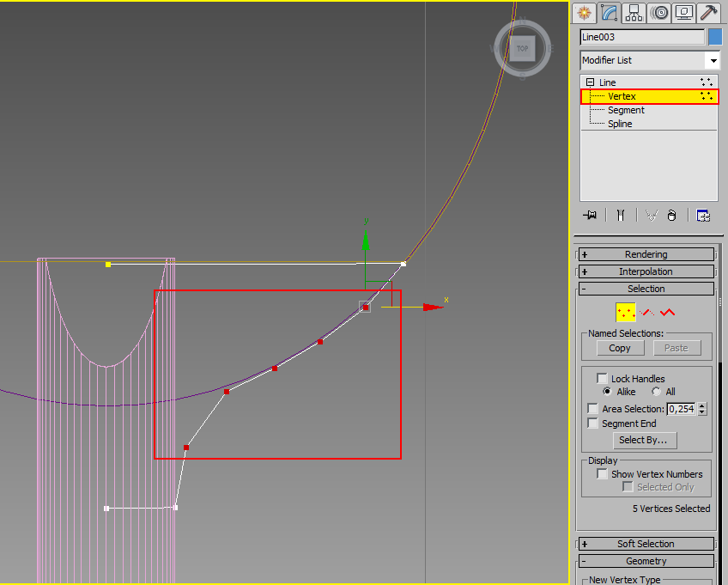
Task: Open the object color swatch
Action: click(715, 37)
